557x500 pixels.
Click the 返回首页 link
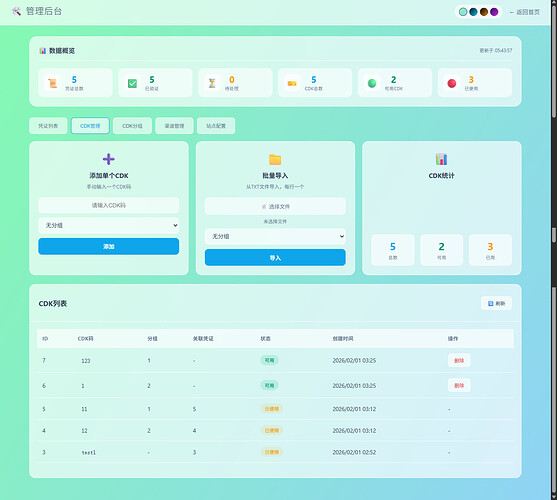pos(525,12)
